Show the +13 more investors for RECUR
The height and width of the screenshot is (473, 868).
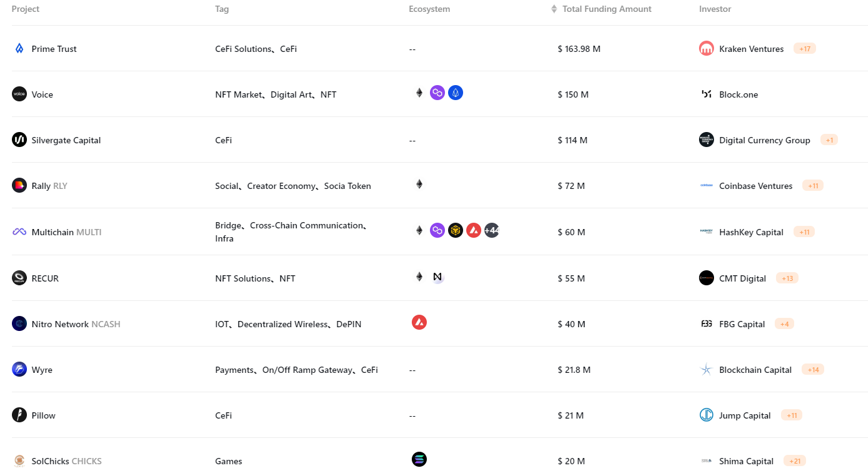787,278
